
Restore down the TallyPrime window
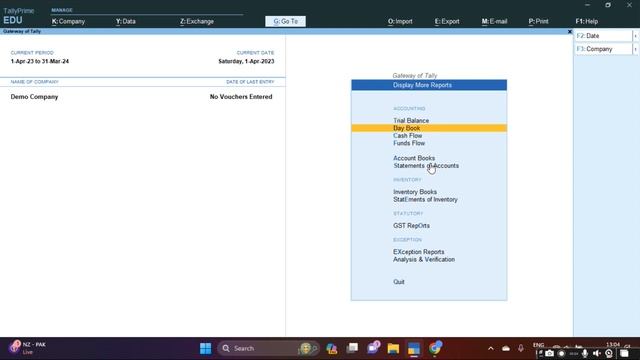pyautogui.click(x=608, y=5)
